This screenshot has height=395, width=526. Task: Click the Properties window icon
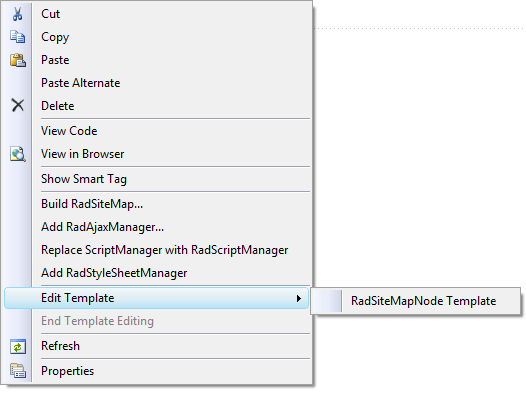[17, 371]
